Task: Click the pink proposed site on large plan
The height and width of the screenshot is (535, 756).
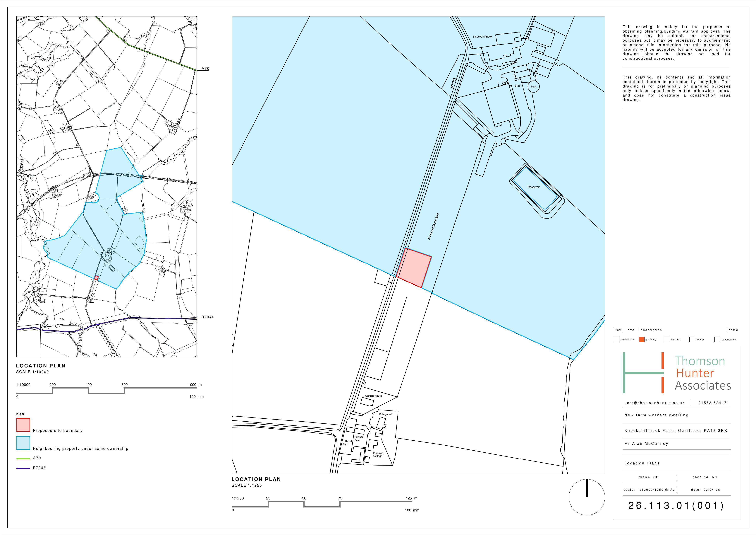Action: (x=414, y=268)
